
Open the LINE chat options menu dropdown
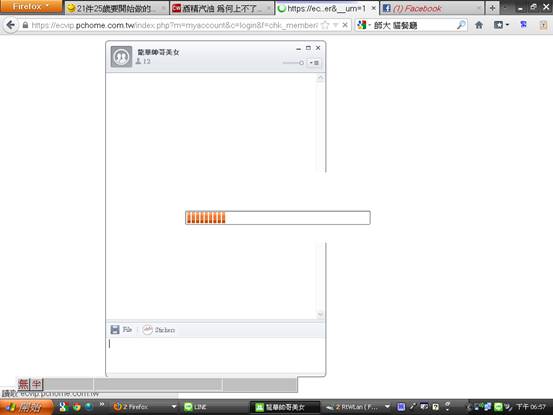314,63
